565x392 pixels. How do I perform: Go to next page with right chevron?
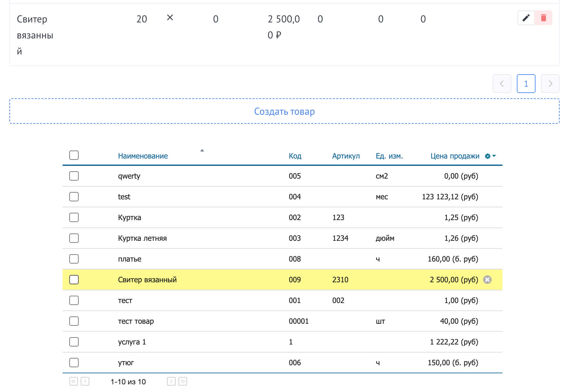tap(550, 84)
